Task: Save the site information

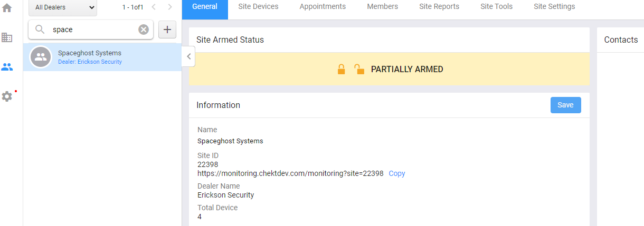Action: (565, 105)
